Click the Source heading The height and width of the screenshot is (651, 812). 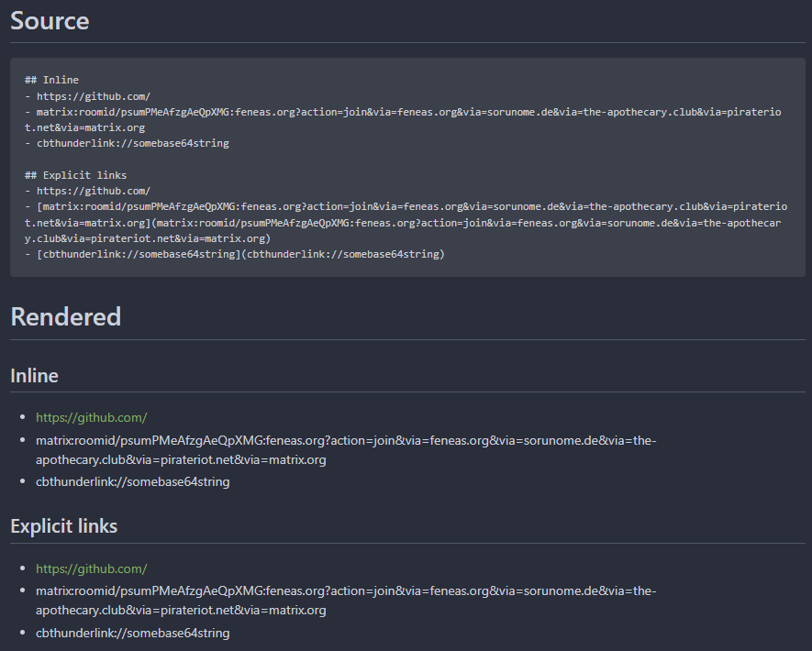click(50, 21)
